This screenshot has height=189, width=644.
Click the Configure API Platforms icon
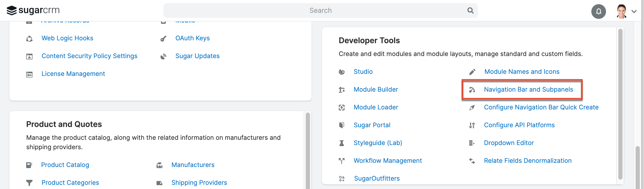(472, 125)
